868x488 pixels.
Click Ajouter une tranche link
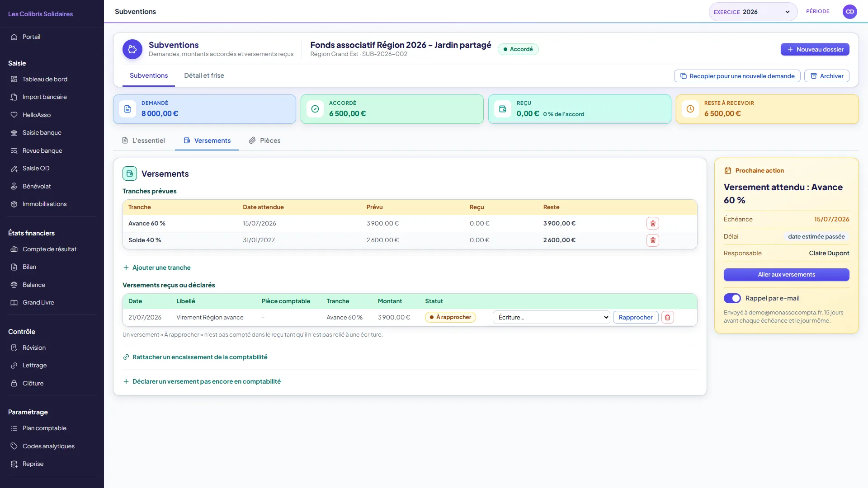coord(157,268)
